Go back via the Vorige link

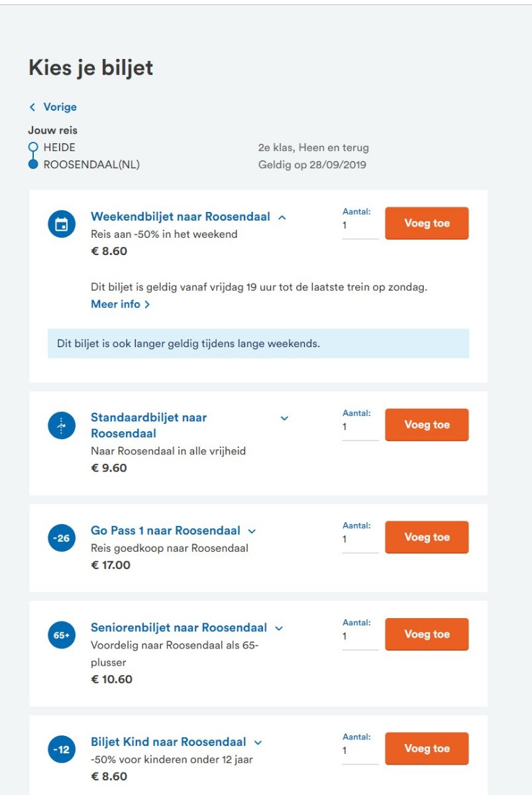(x=53, y=107)
